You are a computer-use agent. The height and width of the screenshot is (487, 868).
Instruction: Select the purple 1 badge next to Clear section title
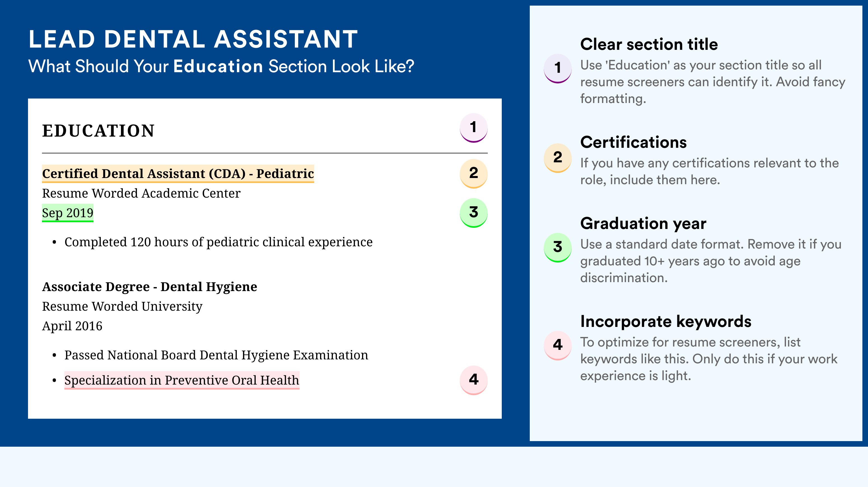[x=558, y=68]
